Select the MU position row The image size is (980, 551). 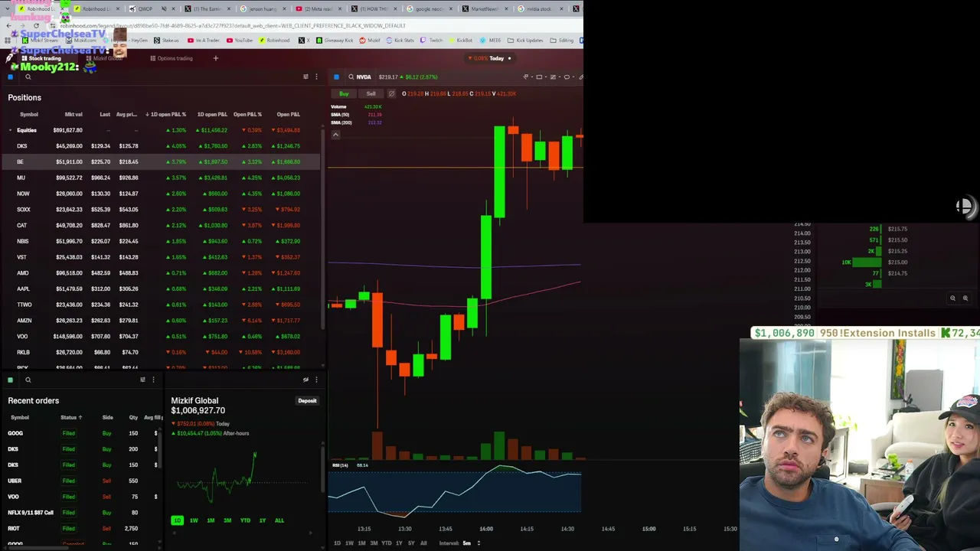[161, 178]
